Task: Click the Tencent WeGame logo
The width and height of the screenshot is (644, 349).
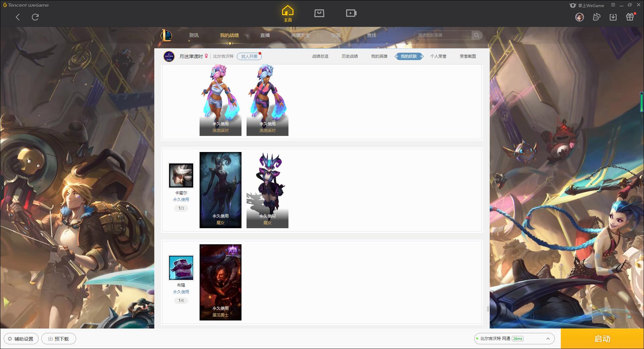Action: coord(26,5)
